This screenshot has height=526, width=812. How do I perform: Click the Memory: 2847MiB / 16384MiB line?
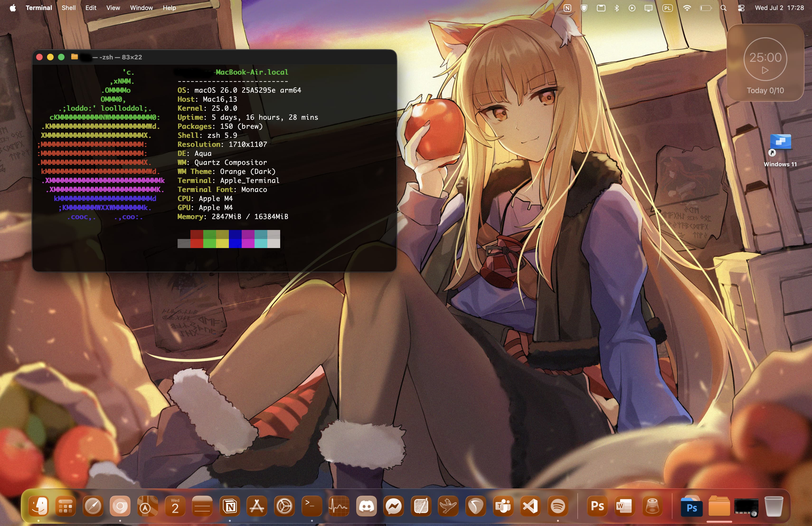click(233, 216)
